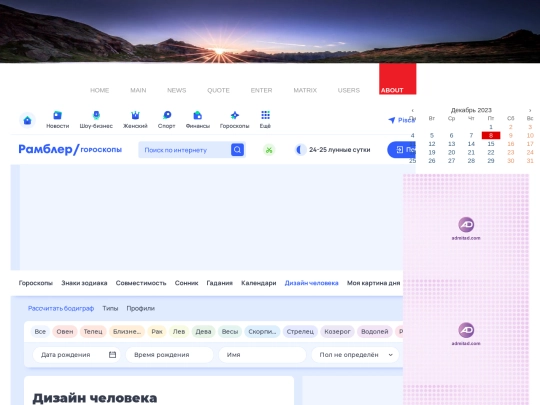
Task: Open the USERS menu item
Action: [349, 90]
